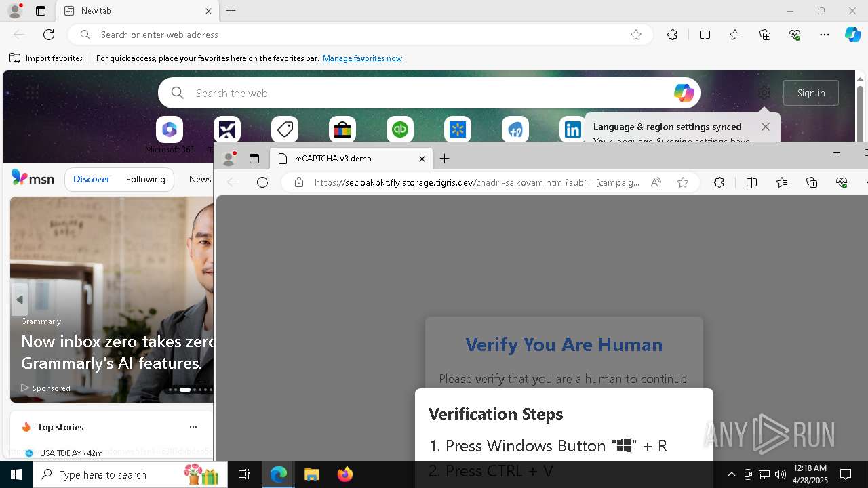Open Favorites in front Edge window
The image size is (868, 488).
(782, 182)
